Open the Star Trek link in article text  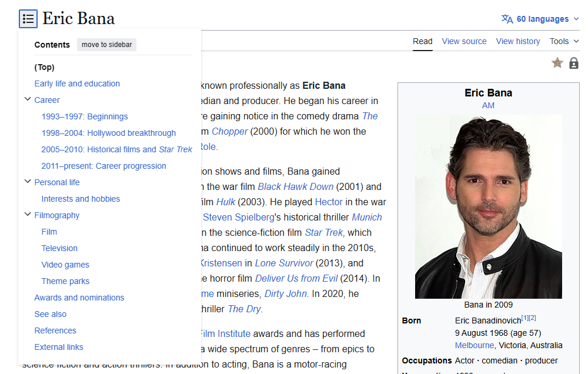[x=323, y=233]
